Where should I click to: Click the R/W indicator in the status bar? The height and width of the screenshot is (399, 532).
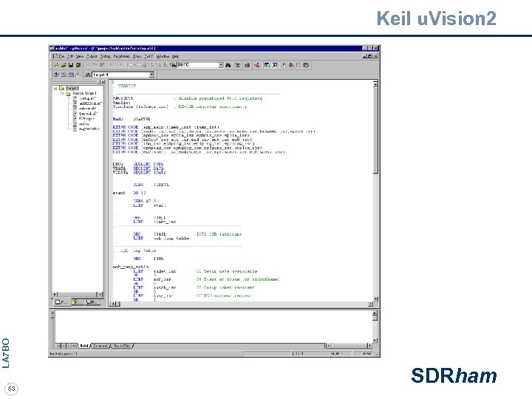click(366, 353)
